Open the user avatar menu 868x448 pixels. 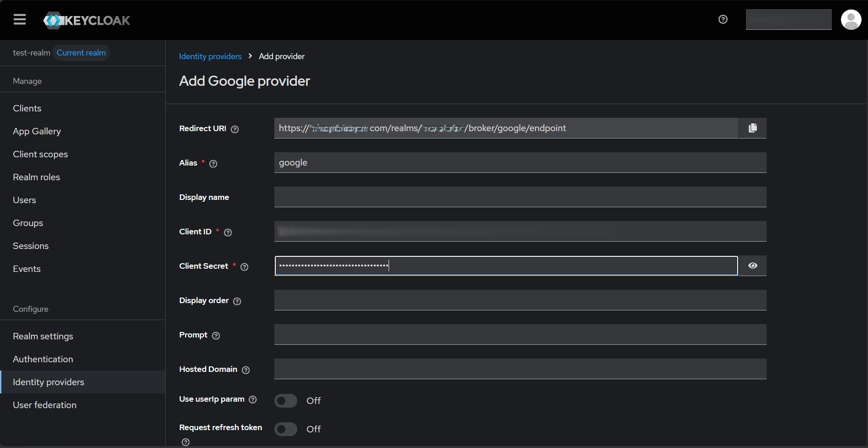pyautogui.click(x=851, y=20)
